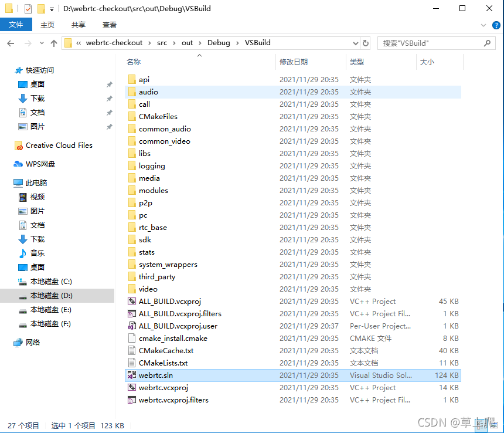Click the webrtc.sln solution icon
Viewport: 504px width, 433px height.
132,375
